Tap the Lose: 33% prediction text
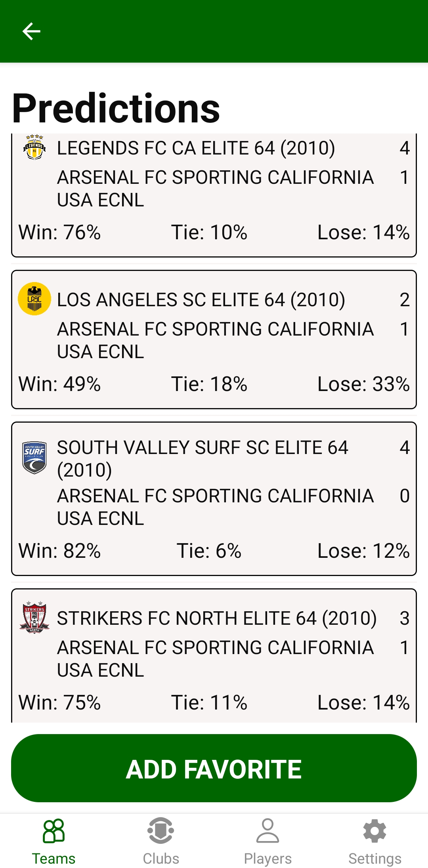The height and width of the screenshot is (868, 428). click(x=363, y=384)
